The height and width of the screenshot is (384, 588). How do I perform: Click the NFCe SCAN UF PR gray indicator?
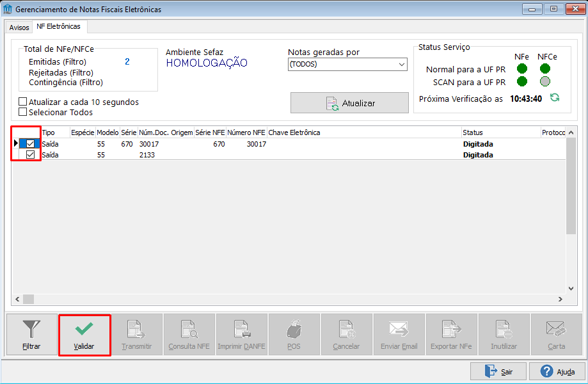pos(545,81)
